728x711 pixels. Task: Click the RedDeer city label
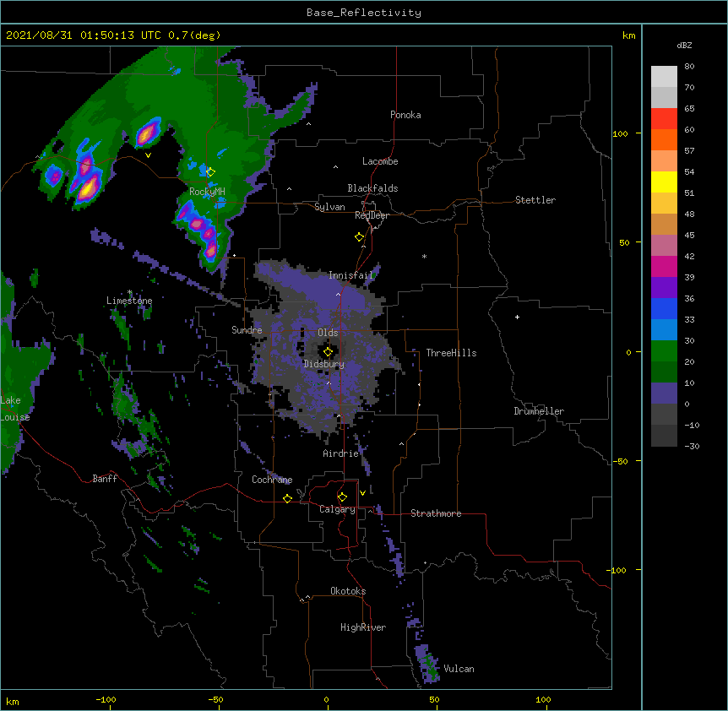pyautogui.click(x=372, y=215)
